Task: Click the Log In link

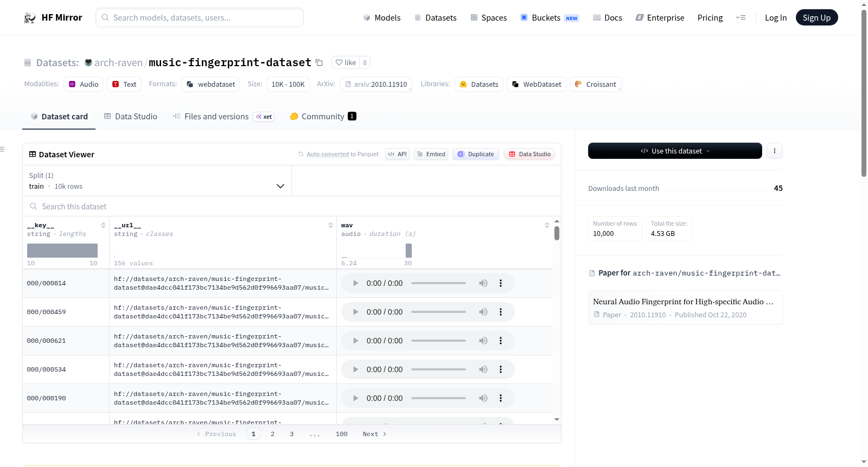Action: coord(776,18)
